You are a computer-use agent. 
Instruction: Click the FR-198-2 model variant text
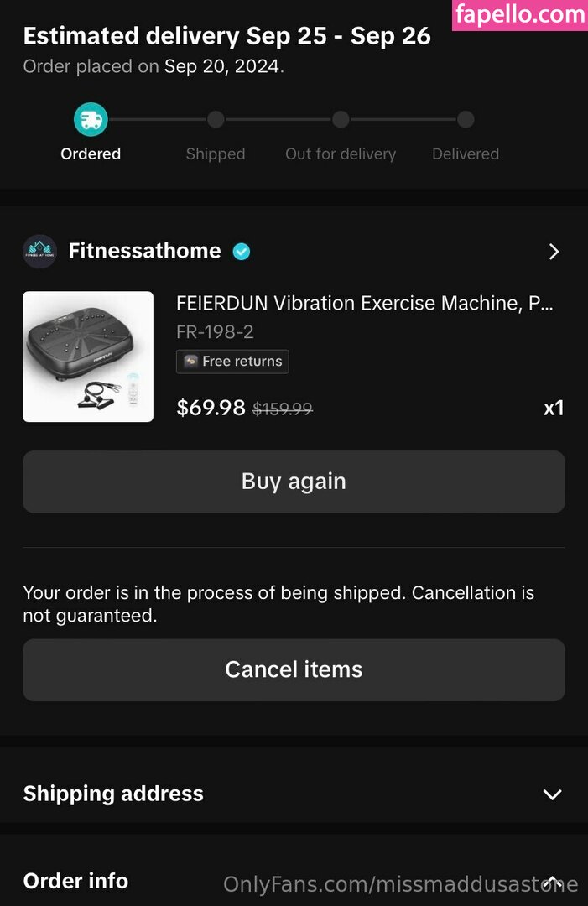pyautogui.click(x=215, y=332)
